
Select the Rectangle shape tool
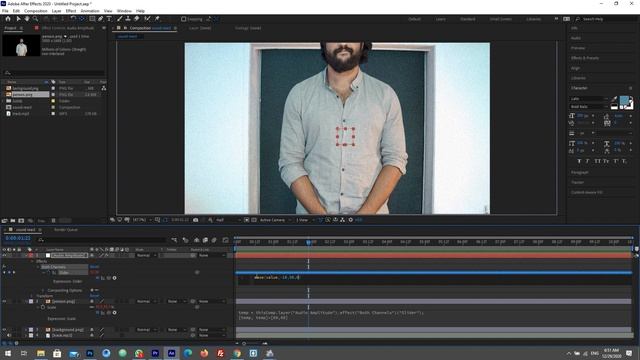point(92,19)
